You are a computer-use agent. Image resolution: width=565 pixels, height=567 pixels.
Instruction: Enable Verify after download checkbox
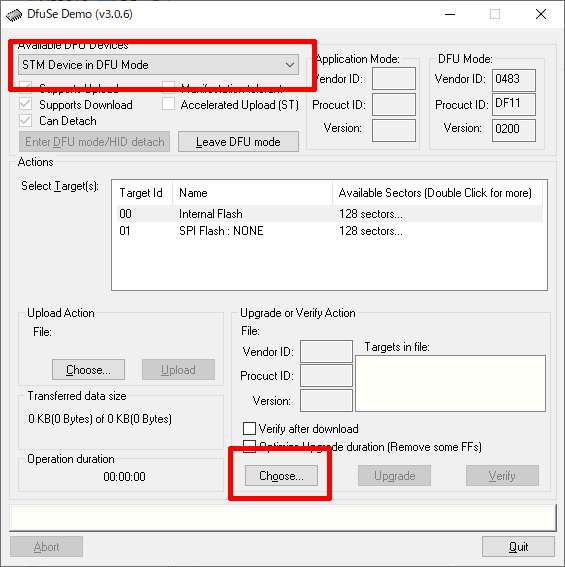point(249,429)
